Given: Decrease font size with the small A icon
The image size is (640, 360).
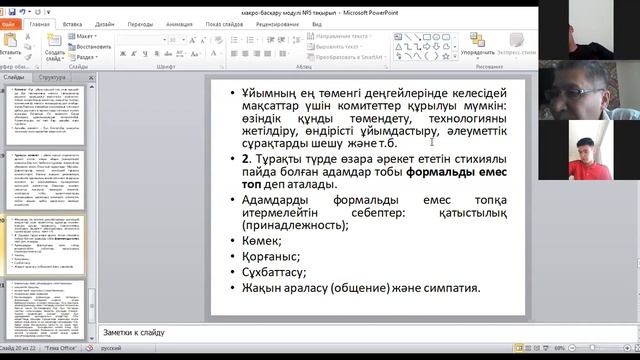Looking at the screenshot, I should [x=203, y=40].
